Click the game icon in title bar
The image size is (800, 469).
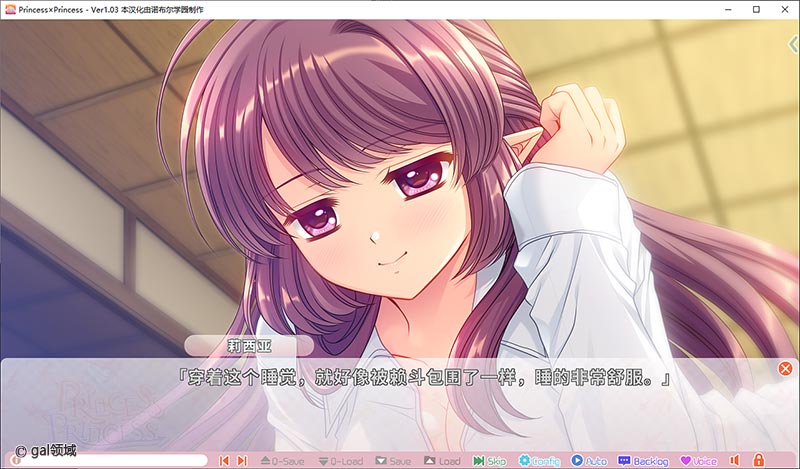[x=9, y=8]
